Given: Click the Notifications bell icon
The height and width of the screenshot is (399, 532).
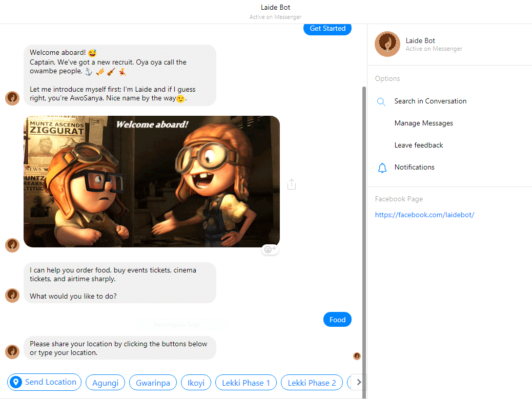Looking at the screenshot, I should point(382,167).
